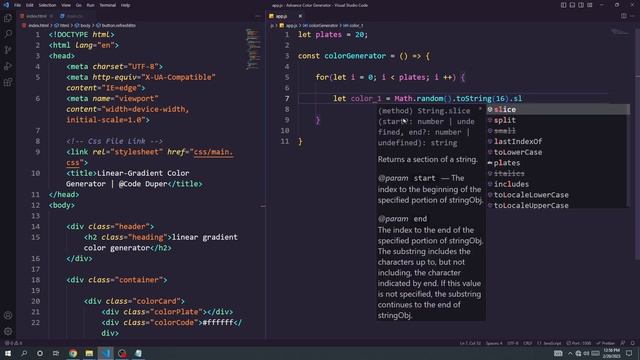Split the app.js editor right

[624, 16]
